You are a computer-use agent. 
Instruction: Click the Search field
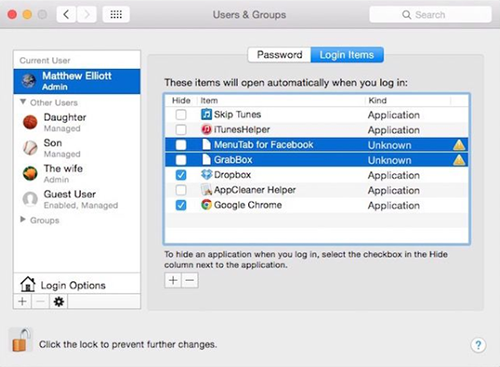tap(430, 15)
